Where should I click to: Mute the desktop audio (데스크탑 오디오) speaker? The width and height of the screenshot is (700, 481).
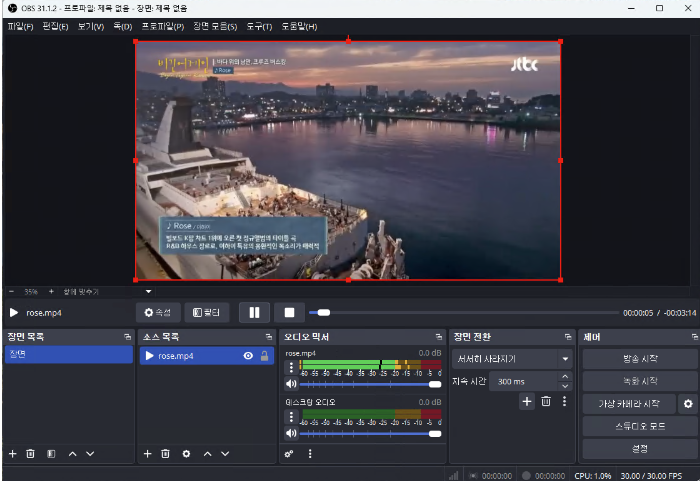tap(291, 433)
